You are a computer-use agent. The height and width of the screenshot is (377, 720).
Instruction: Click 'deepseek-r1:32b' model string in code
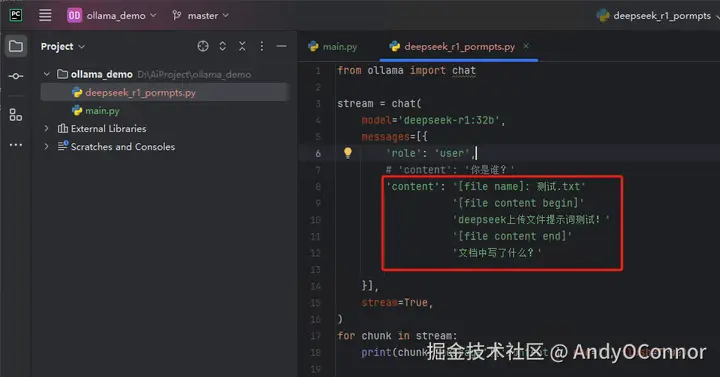tap(450, 120)
